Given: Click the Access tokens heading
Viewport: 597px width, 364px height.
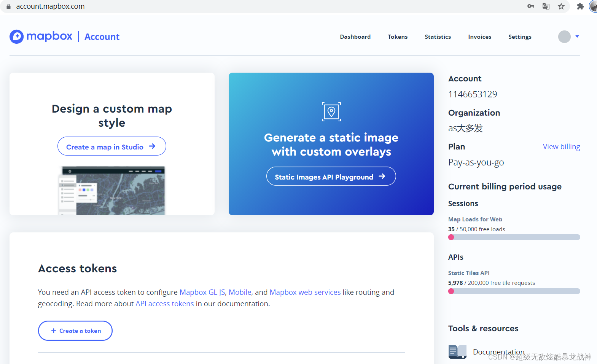Looking at the screenshot, I should coord(78,269).
